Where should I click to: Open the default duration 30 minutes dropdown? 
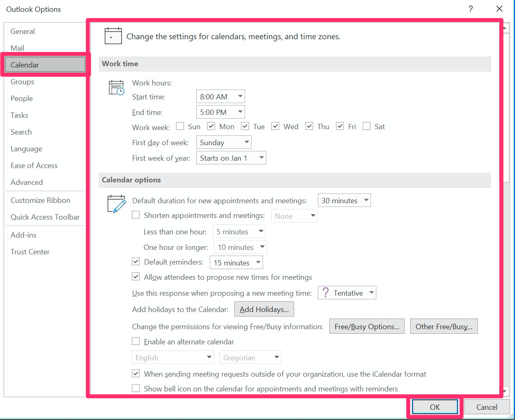(x=344, y=200)
